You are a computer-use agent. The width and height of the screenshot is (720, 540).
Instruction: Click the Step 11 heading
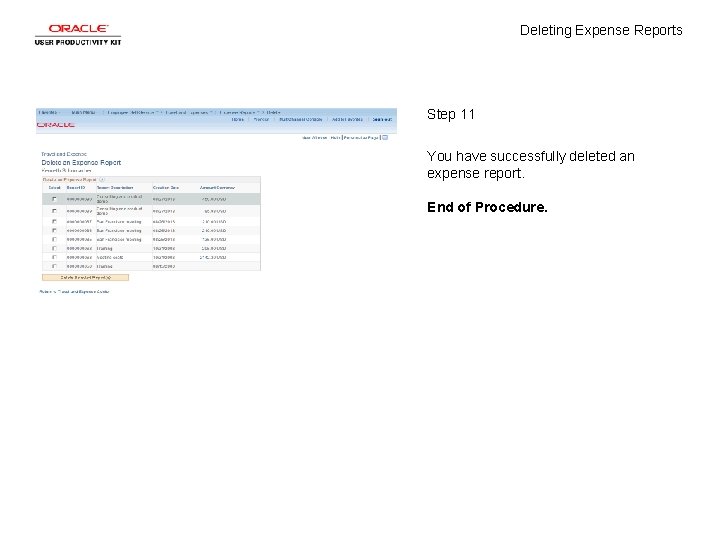(451, 114)
